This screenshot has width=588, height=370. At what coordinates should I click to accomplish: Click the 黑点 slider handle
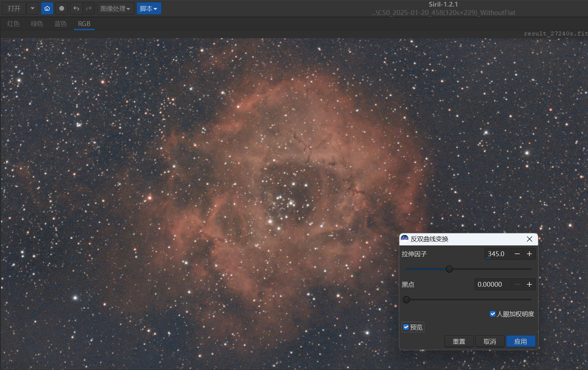click(406, 299)
